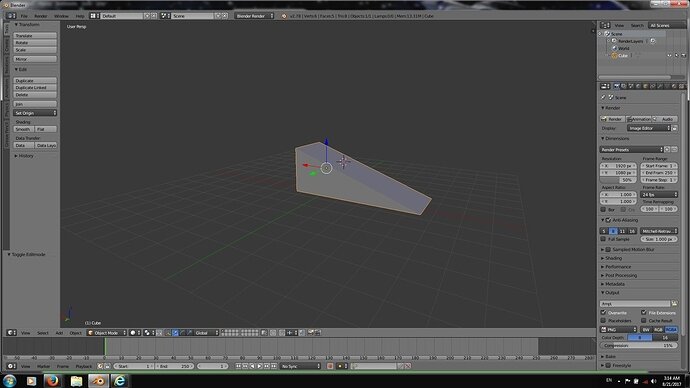Select RGB color mode
The width and height of the screenshot is (690, 388).
(x=658, y=329)
